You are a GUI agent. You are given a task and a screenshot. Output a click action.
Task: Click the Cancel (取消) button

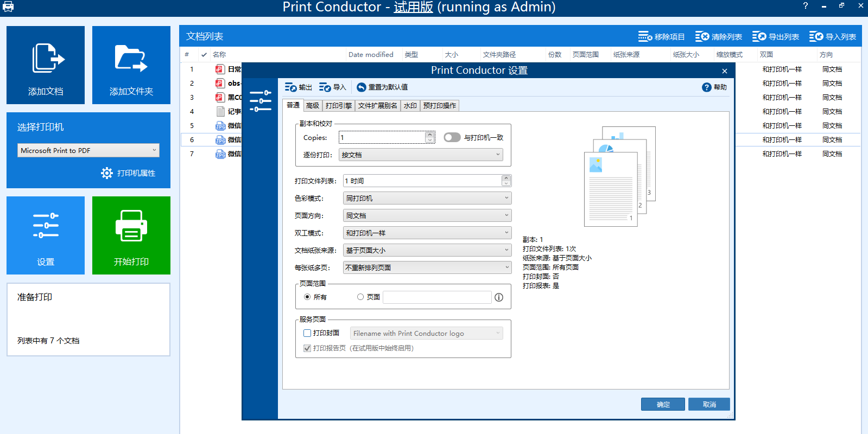[709, 405]
